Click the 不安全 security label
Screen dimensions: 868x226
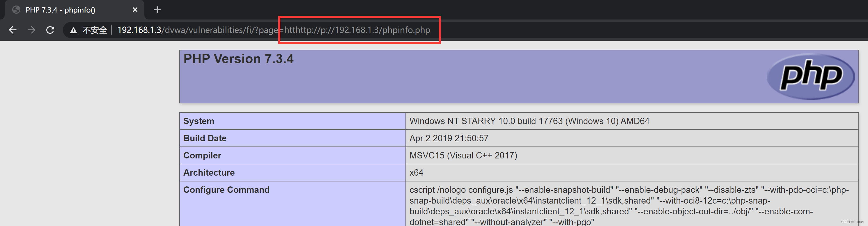(x=95, y=30)
